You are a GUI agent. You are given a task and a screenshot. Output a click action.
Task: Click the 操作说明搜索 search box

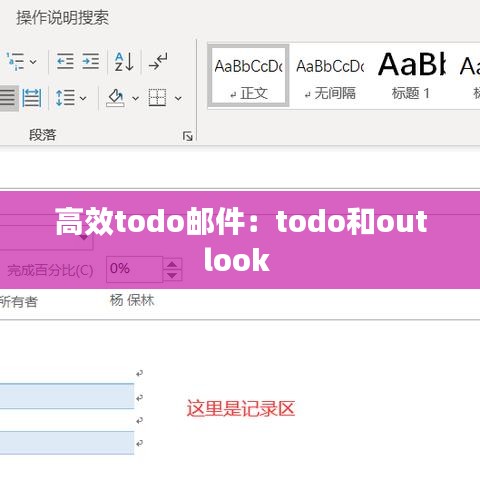point(63,18)
